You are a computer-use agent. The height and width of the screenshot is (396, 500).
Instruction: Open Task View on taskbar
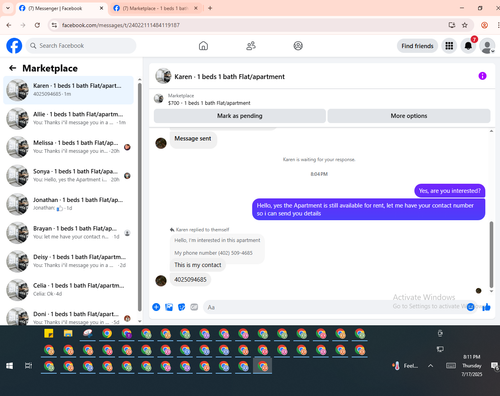[29, 366]
